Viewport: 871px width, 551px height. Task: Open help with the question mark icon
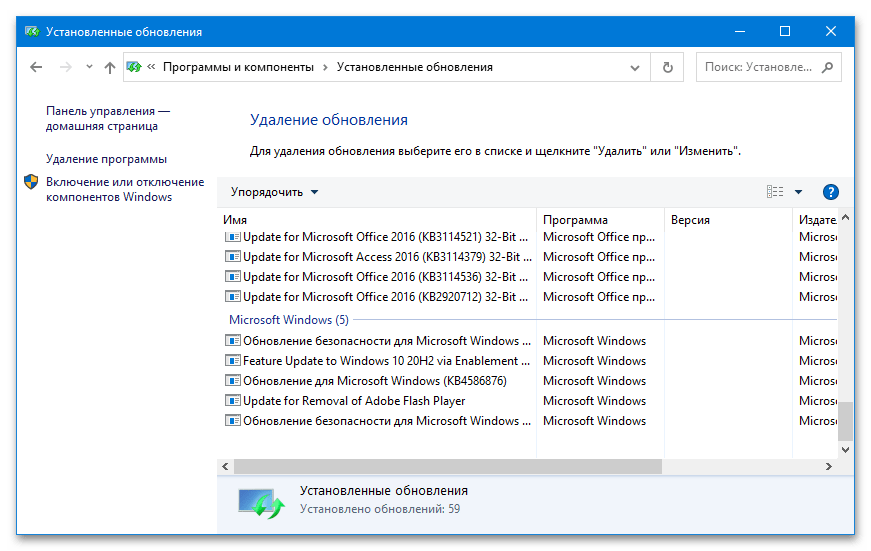pos(830,192)
